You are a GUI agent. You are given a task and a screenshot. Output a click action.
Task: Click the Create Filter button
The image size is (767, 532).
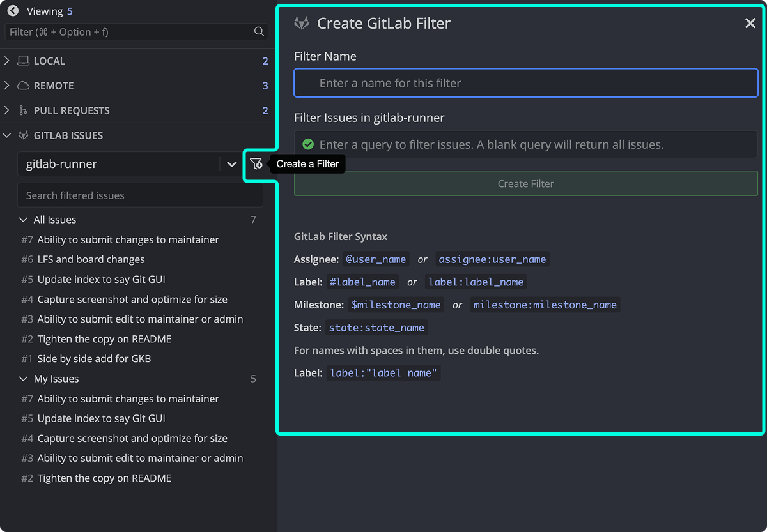click(x=525, y=183)
